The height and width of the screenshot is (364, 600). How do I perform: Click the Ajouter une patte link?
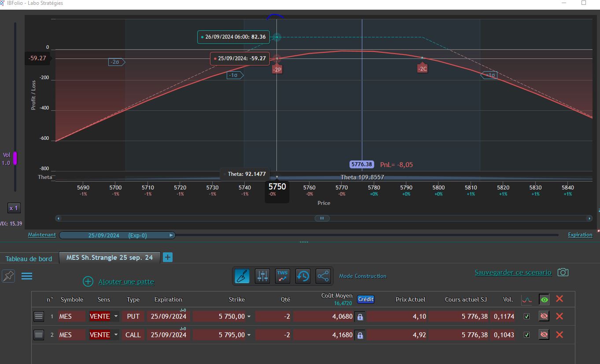point(126,281)
